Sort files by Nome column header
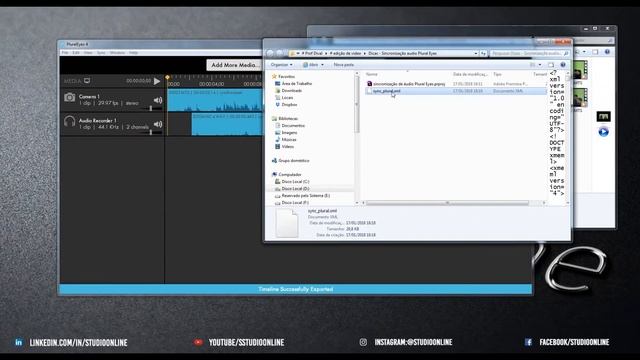The width and height of the screenshot is (640, 360). click(x=371, y=74)
